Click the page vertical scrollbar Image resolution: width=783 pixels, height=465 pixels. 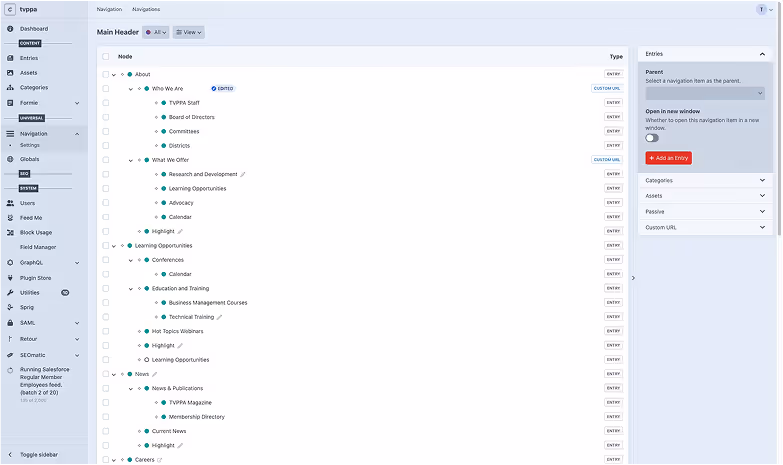coord(779,120)
